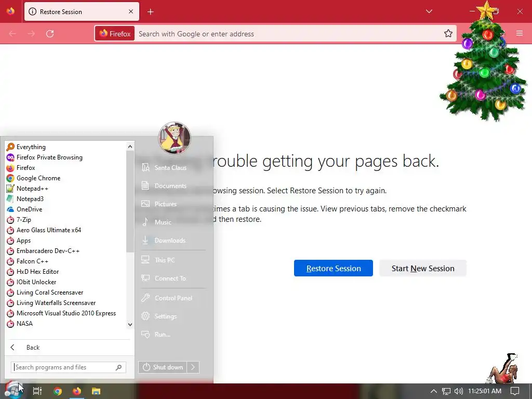Open a new tab with plus button

tap(151, 12)
